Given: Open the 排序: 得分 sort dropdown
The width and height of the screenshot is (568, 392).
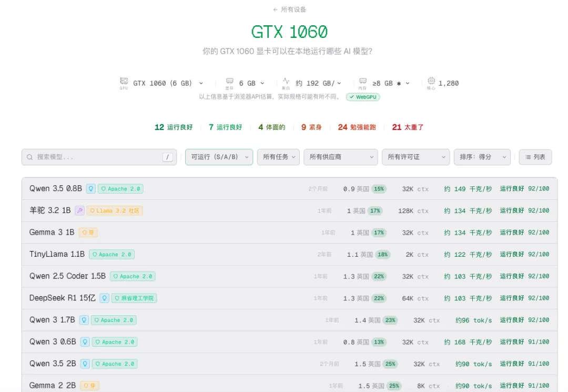Looking at the screenshot, I should (482, 157).
